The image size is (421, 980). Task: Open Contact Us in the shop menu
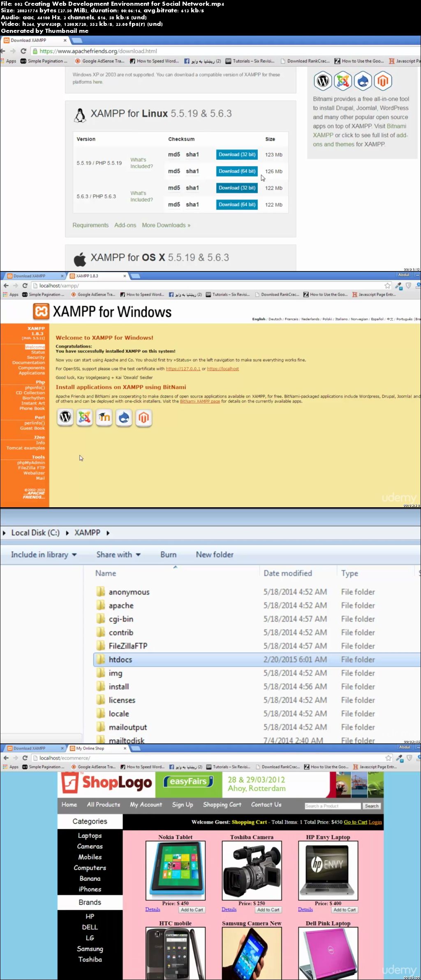266,805
